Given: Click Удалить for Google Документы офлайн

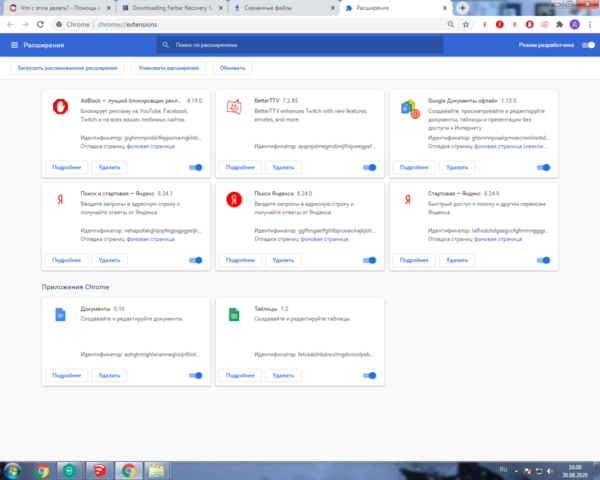Looking at the screenshot, I should (457, 167).
